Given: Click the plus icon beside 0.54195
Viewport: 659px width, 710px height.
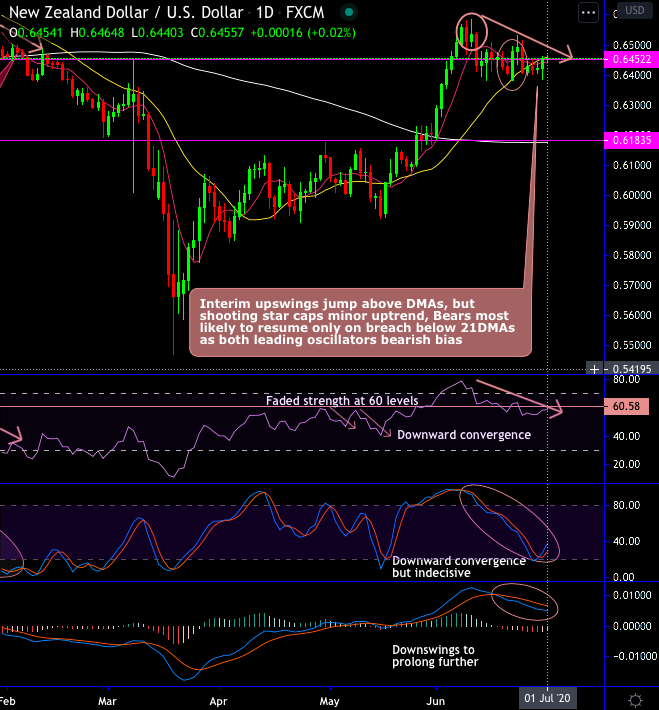Looking at the screenshot, I should (594, 369).
